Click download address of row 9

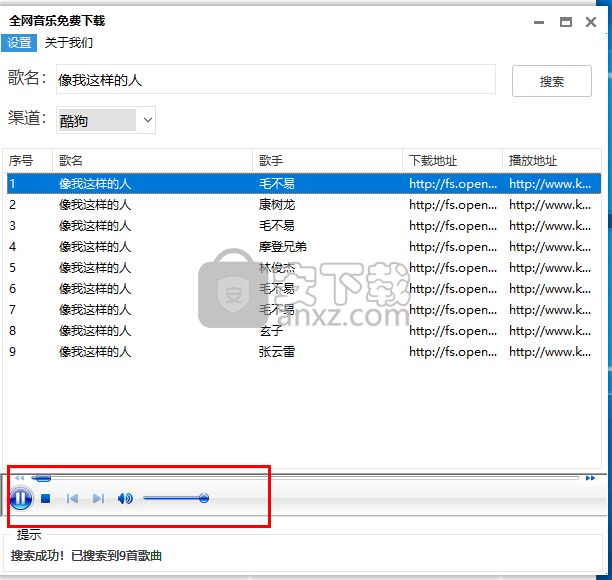tap(453, 352)
